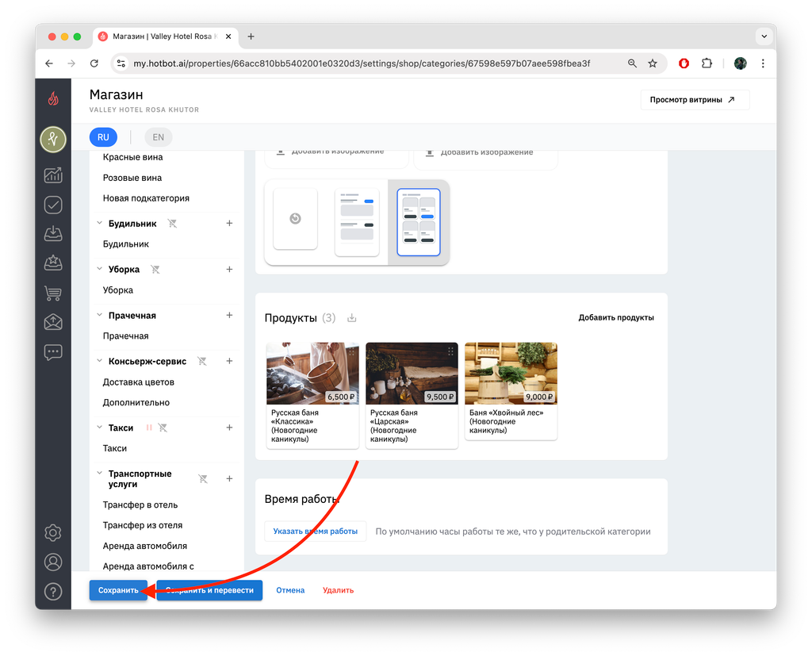Click the browser zoom magnifier icon
812x656 pixels.
[x=632, y=63]
